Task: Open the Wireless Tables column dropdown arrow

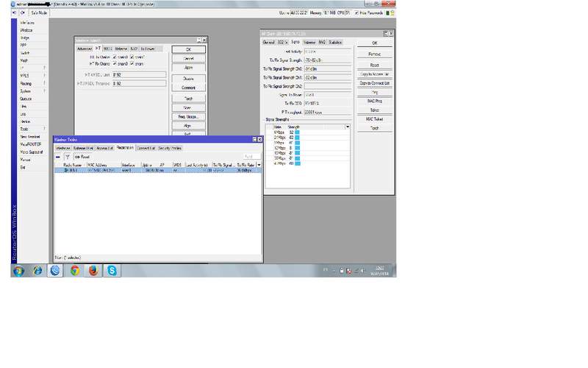Action: (259, 165)
